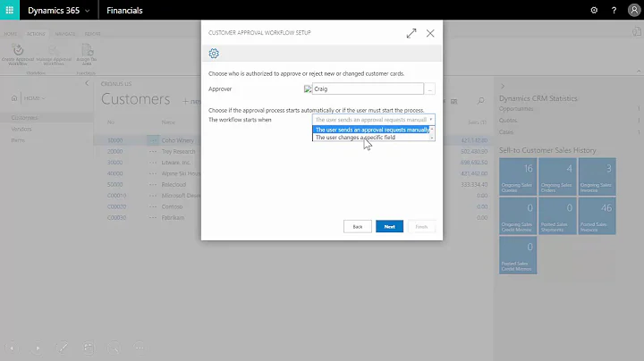Open the row menu for Fabrikam
Screen dimensions: 644x361
tap(153, 218)
